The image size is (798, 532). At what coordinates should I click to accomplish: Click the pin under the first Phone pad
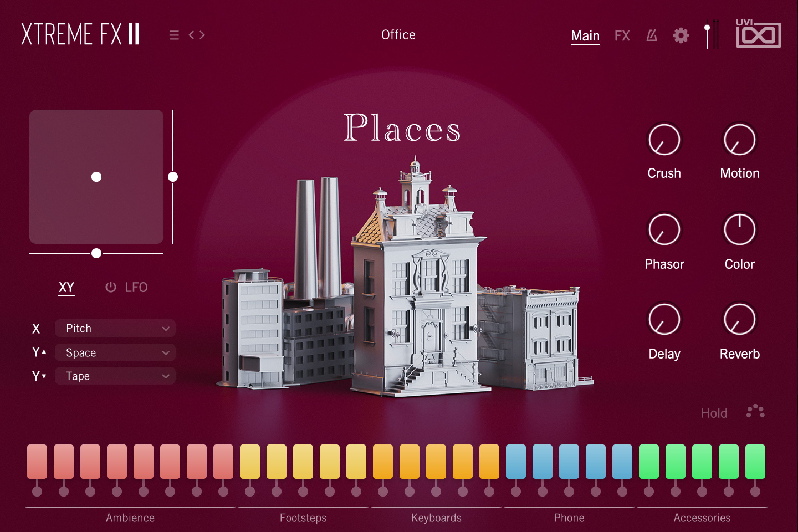(x=516, y=491)
